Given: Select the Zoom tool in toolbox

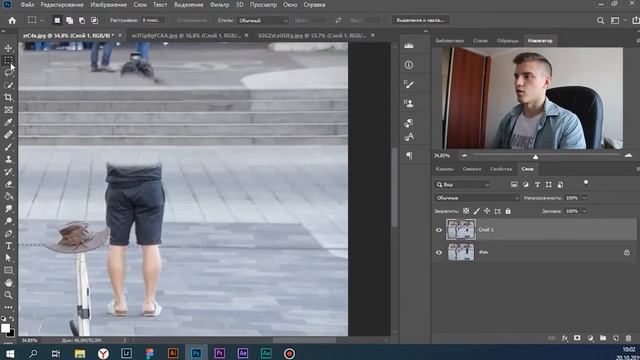Looking at the screenshot, I should click(x=8, y=295).
